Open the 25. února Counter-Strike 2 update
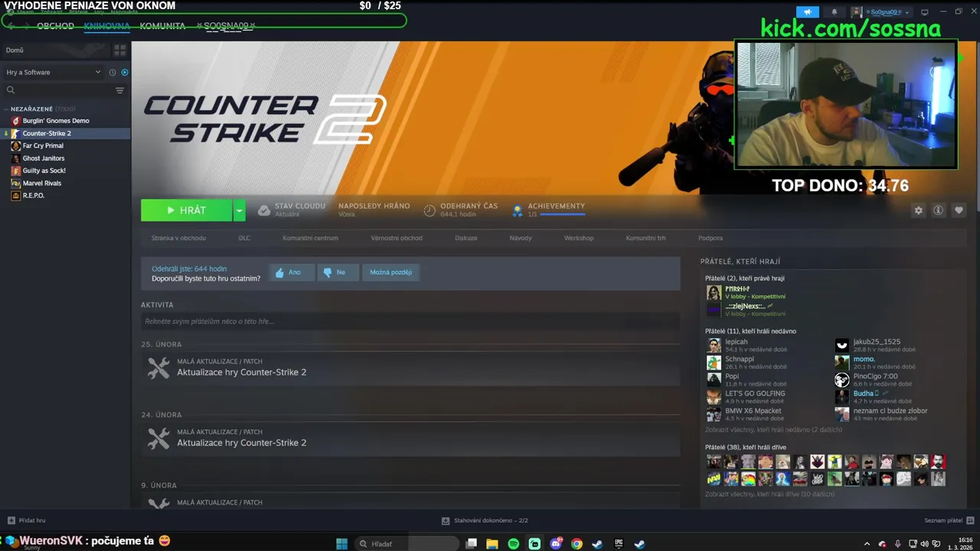Screen dimensions: 980x551 click(410, 368)
